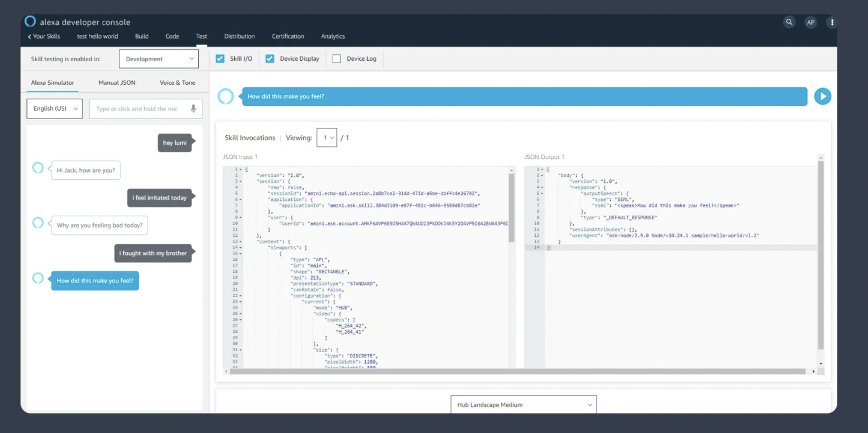The height and width of the screenshot is (433, 868).
Task: Click the scroll-left arrow of horizontal scrollbar
Action: (x=226, y=371)
